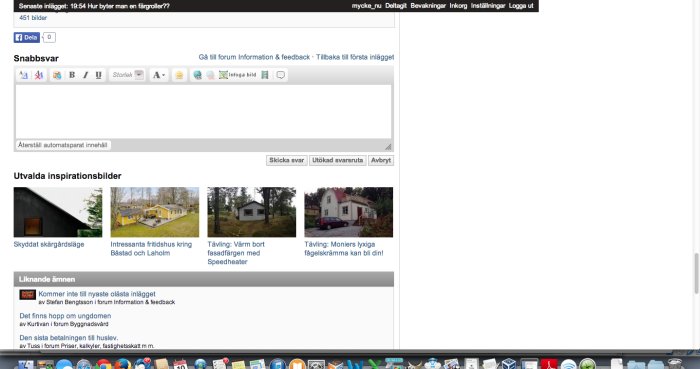Open Tävling: Moniers lyxiga fågelskrämma link
The width and height of the screenshot is (700, 369).
click(x=344, y=249)
